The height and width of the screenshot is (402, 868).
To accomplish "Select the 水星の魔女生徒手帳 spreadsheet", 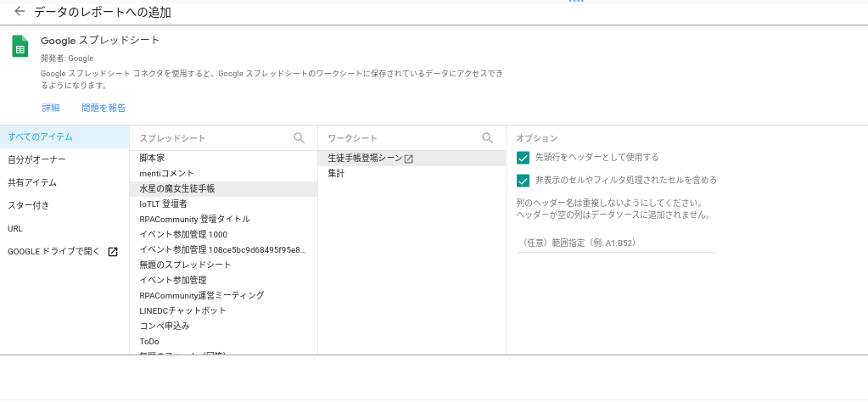I will (224, 188).
